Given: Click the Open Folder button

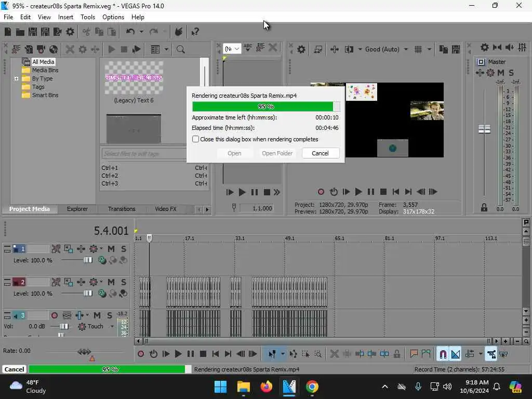Looking at the screenshot, I should tap(277, 153).
